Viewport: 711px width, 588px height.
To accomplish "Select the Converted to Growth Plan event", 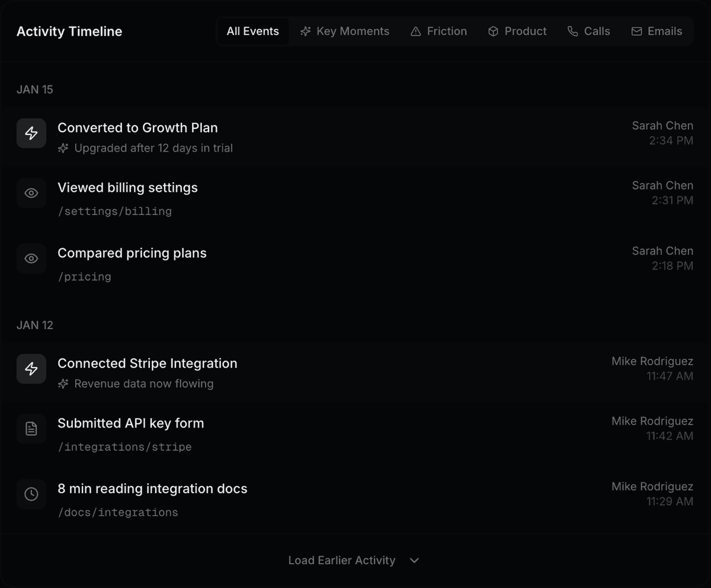I will point(137,127).
